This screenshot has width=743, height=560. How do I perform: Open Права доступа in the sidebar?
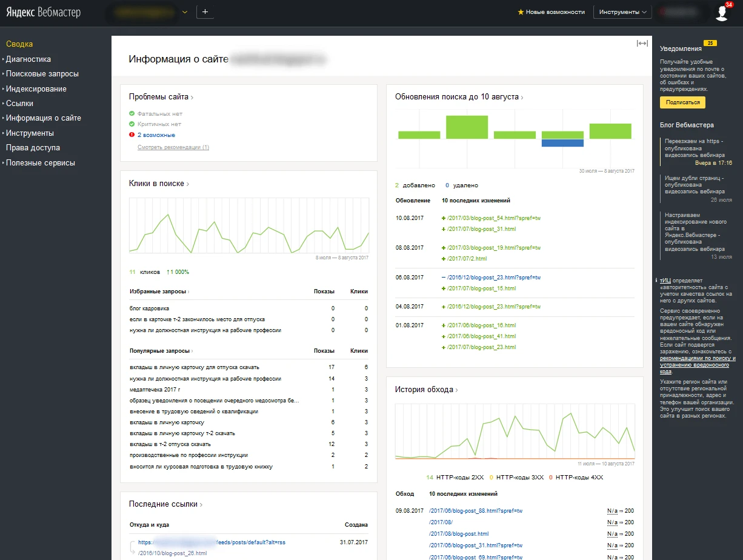pyautogui.click(x=33, y=148)
